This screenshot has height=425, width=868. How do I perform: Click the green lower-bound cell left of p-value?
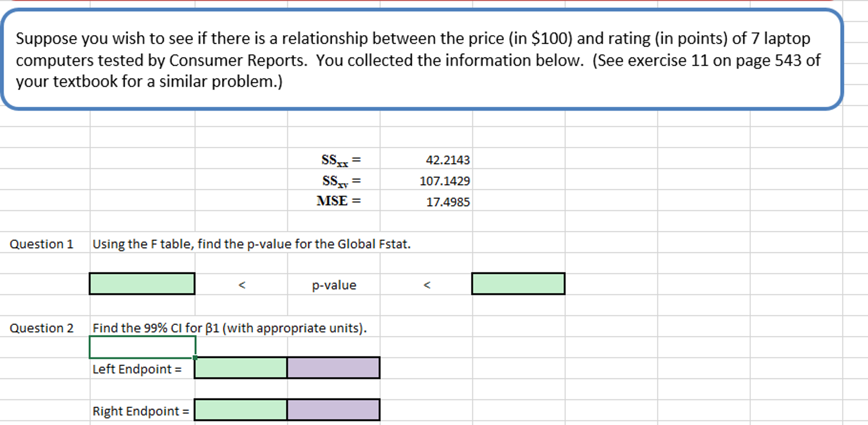pyautogui.click(x=142, y=284)
